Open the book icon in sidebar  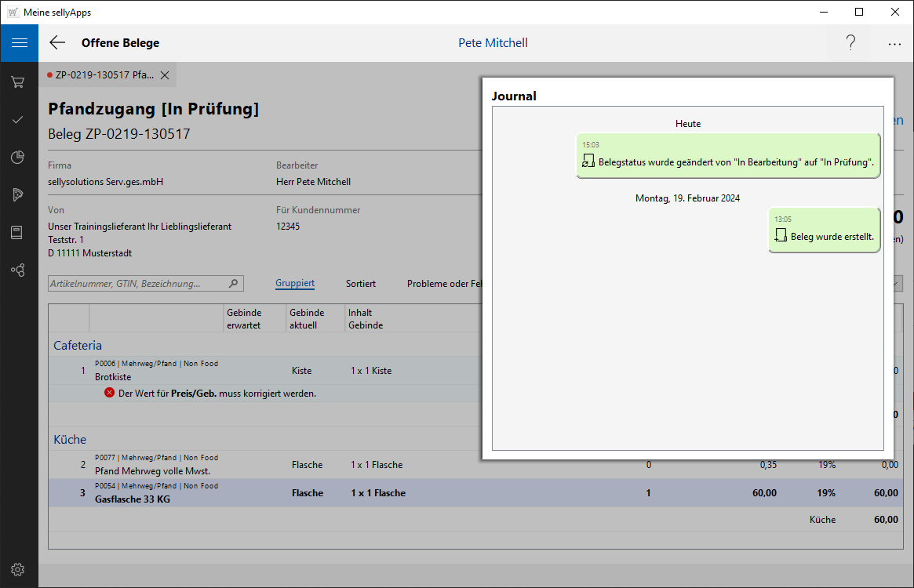pos(18,232)
